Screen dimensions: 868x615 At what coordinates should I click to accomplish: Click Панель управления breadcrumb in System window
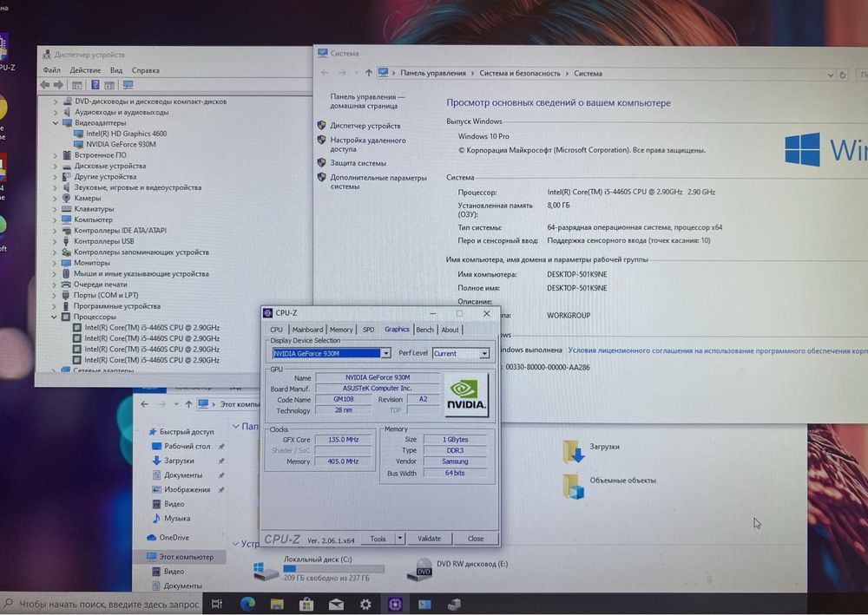click(433, 73)
